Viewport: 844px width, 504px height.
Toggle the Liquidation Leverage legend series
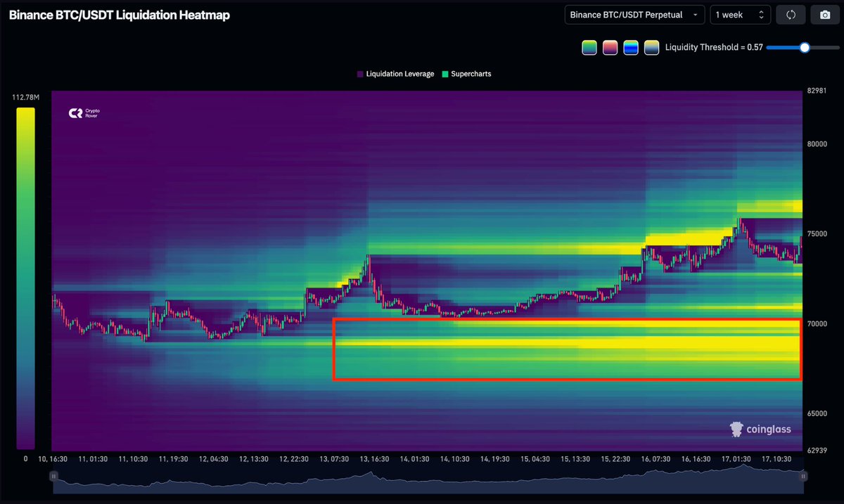point(395,74)
